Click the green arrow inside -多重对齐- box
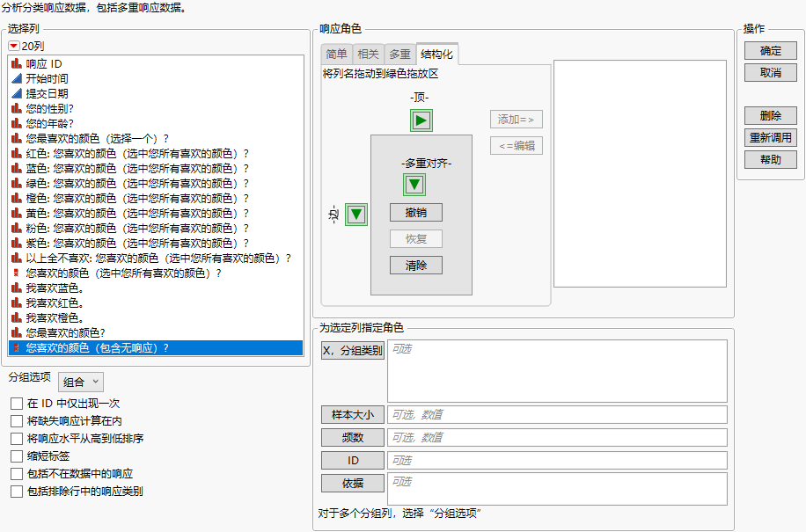806x532 pixels. [x=414, y=184]
